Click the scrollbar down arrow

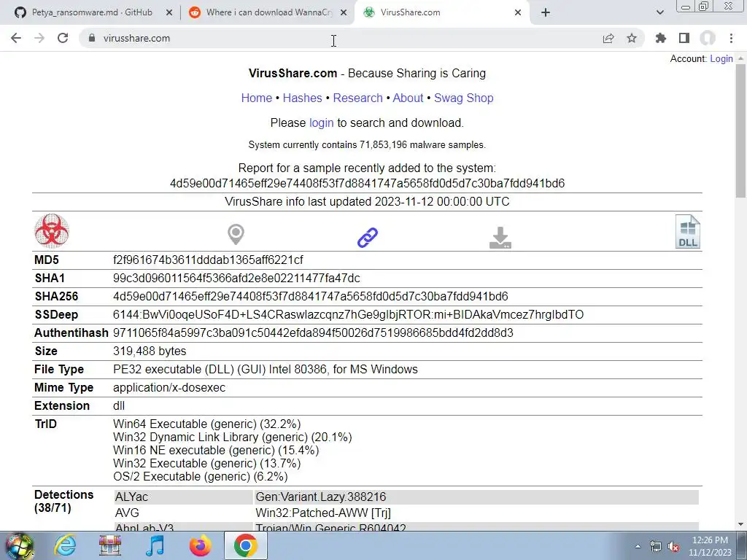click(740, 525)
